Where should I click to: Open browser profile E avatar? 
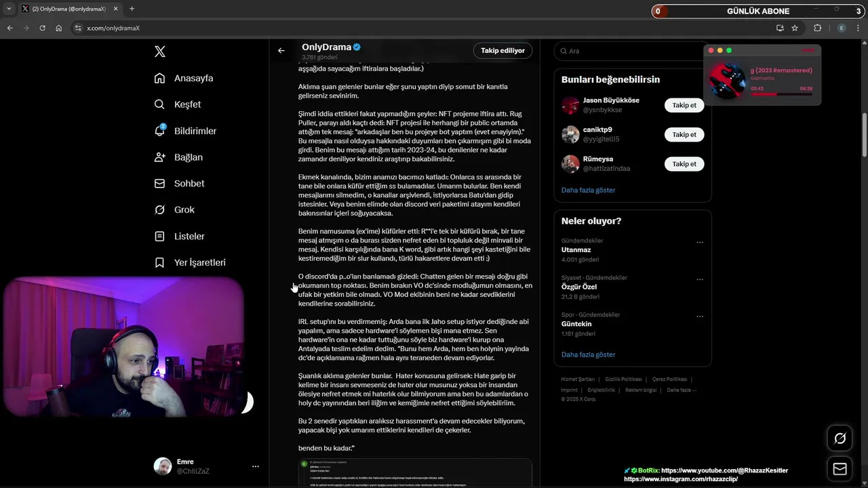tap(842, 28)
